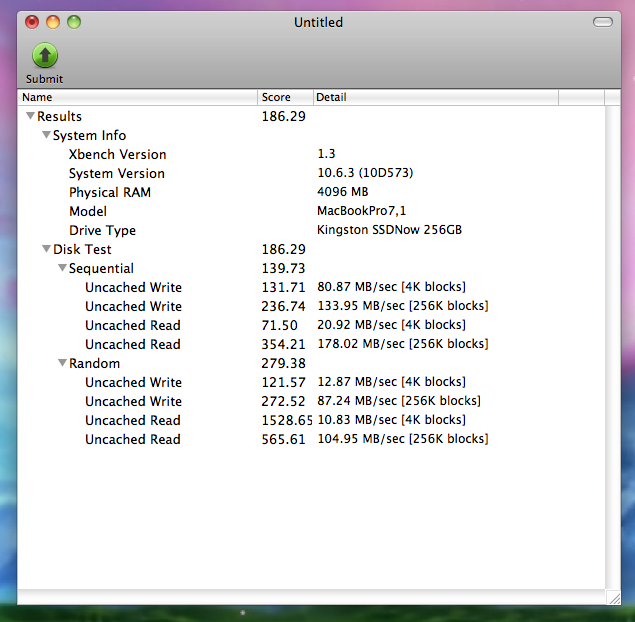Viewport: 635px width, 622px height.
Task: Click detail 20.92 MB/sec [4K blocks]
Action: point(392,325)
